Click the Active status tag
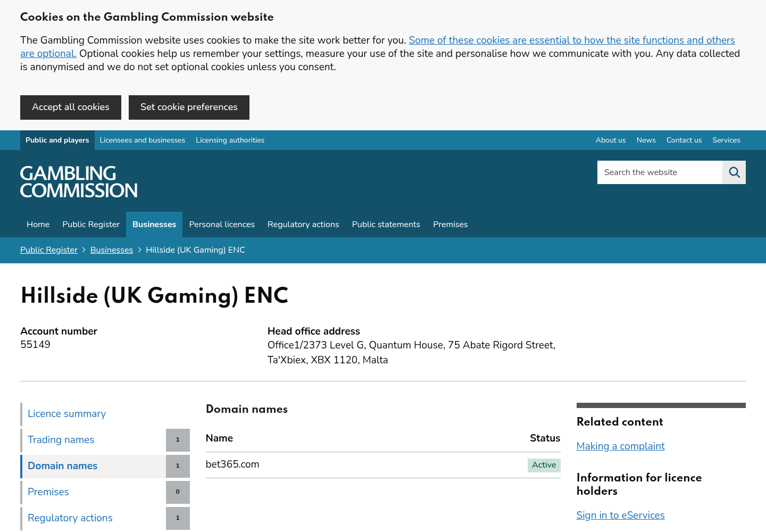Screen dimensions: 766x532 coord(544,465)
